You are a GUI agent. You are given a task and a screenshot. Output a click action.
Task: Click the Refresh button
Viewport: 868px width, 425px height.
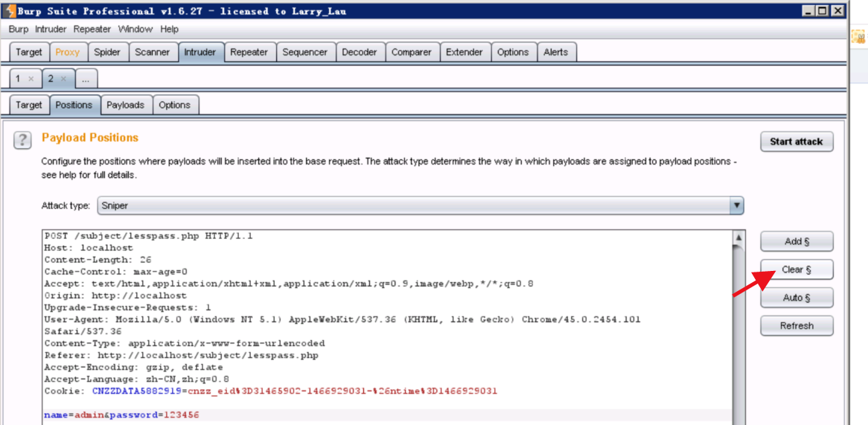tap(797, 326)
